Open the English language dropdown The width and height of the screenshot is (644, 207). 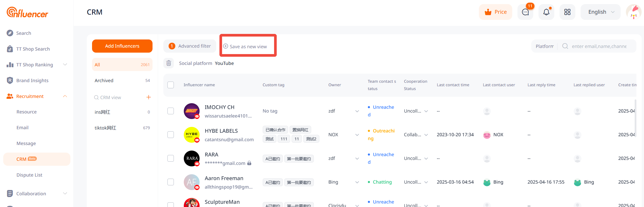[x=600, y=12]
